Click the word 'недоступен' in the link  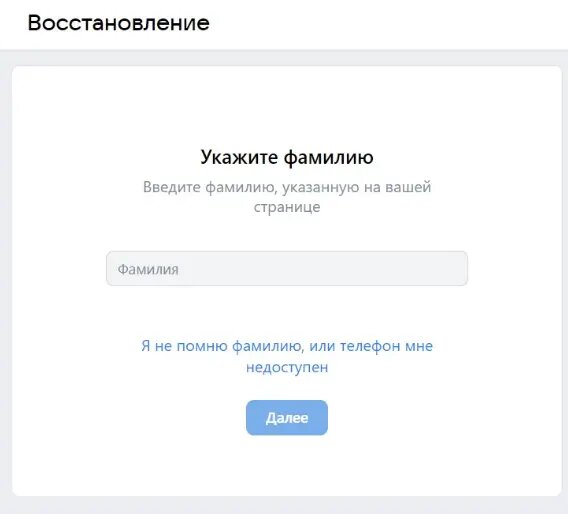click(287, 367)
